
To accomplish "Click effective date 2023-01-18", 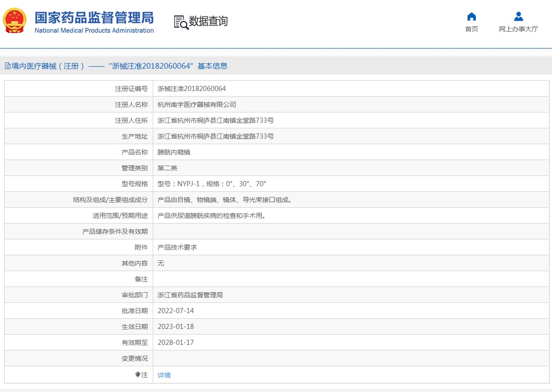I will (176, 327).
